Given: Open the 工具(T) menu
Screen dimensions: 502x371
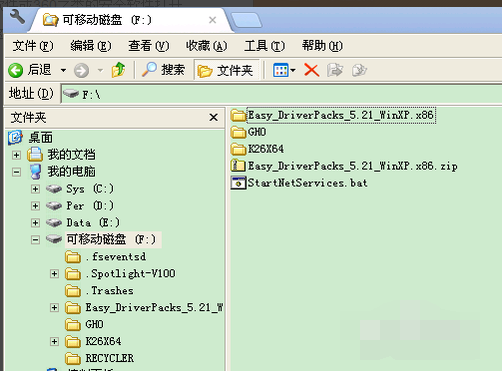Looking at the screenshot, I should [x=264, y=46].
